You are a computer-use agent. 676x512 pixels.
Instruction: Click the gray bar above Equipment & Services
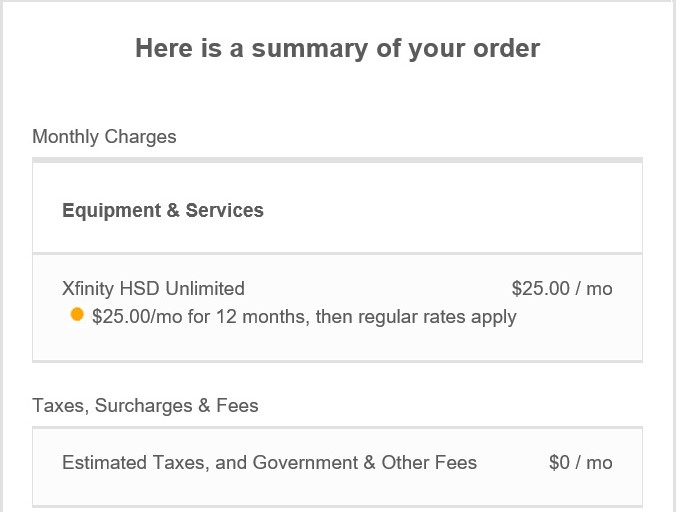337,160
